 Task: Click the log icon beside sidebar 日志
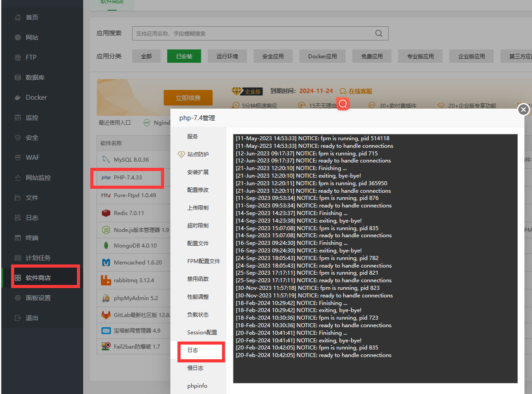[x=18, y=218]
